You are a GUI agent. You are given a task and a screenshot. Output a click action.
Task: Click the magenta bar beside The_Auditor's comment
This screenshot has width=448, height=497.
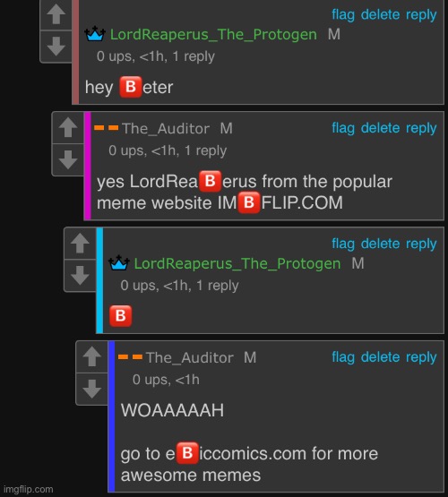click(88, 166)
